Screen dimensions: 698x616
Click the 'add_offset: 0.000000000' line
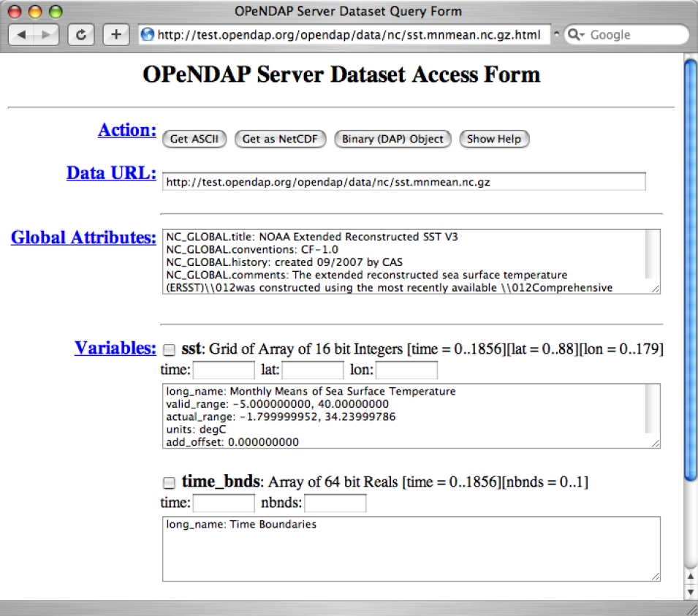[x=232, y=442]
